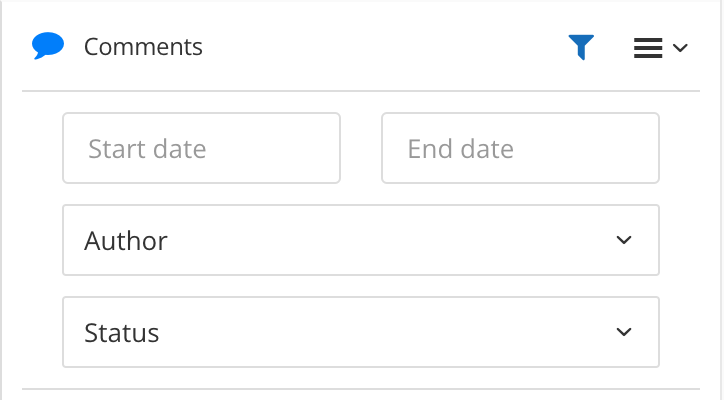This screenshot has height=400, width=724.
Task: Click the small chevron beside the hamburger icon
Action: 680,47
